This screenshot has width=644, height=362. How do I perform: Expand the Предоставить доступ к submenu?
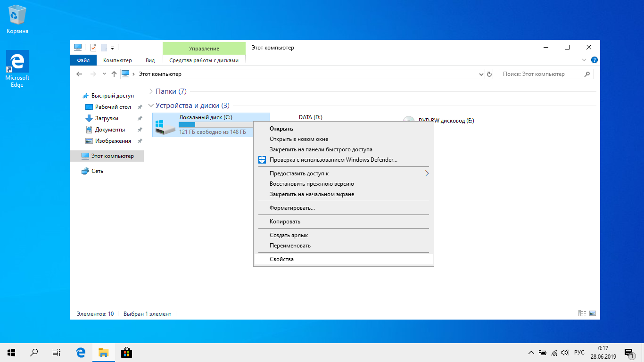[427, 173]
